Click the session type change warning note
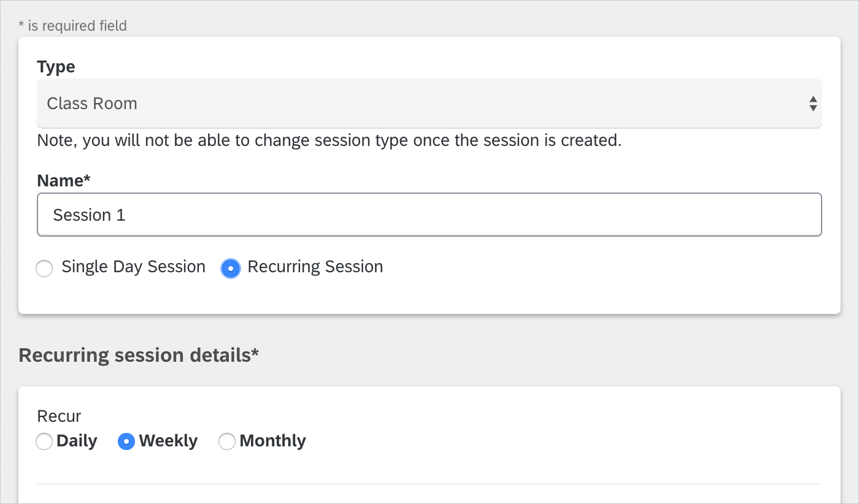Screen dimensions: 859x504 point(328,140)
